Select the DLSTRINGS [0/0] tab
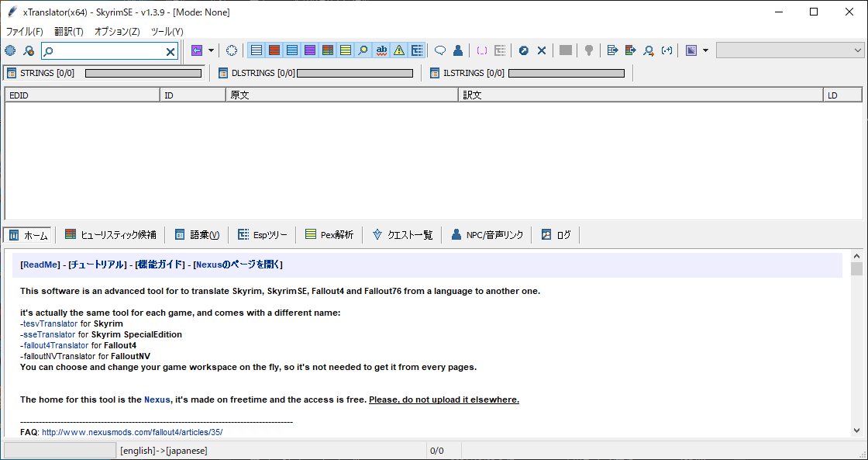The image size is (868, 460). tap(257, 73)
